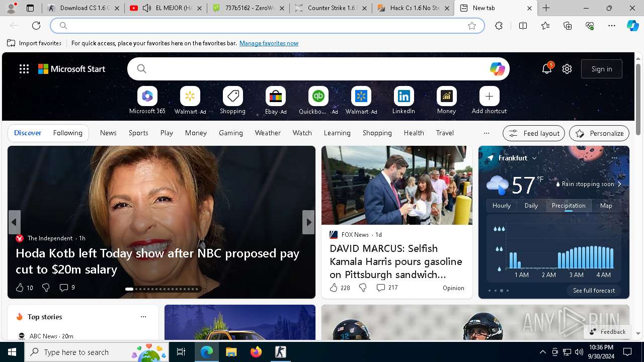Open Feed layout options
This screenshot has height=362, width=644.
[x=534, y=133]
